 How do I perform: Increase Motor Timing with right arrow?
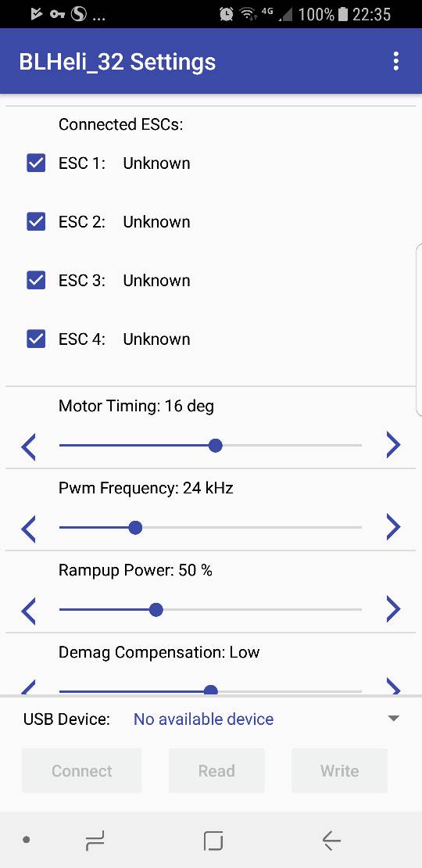click(393, 444)
